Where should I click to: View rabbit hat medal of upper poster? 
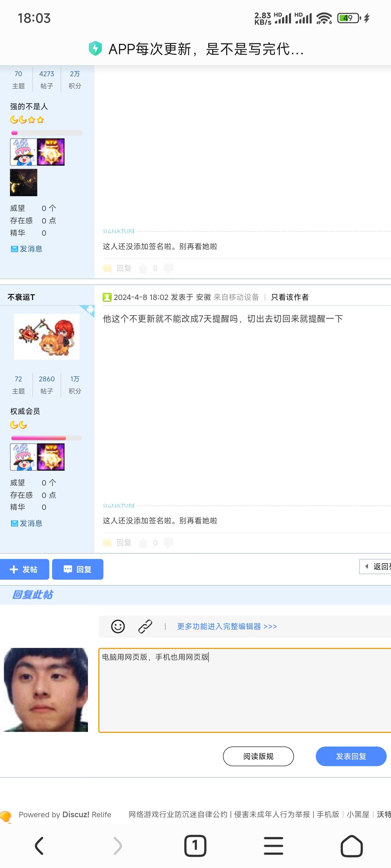[23, 152]
